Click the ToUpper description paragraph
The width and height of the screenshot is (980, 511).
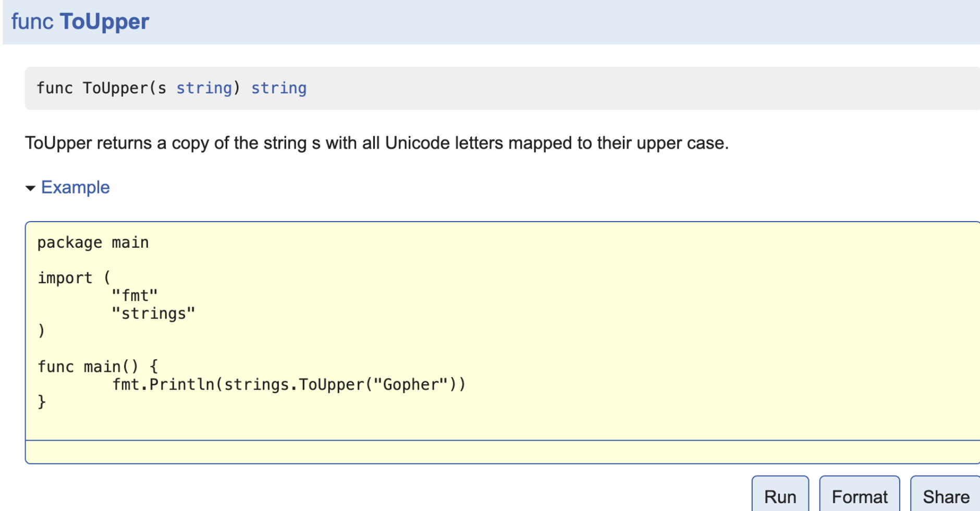coord(376,143)
